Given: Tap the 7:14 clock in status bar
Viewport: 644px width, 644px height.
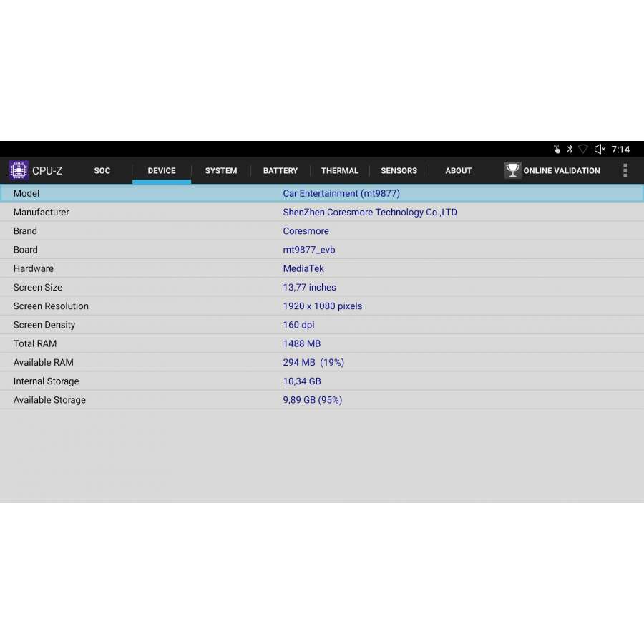Looking at the screenshot, I should 620,150.
